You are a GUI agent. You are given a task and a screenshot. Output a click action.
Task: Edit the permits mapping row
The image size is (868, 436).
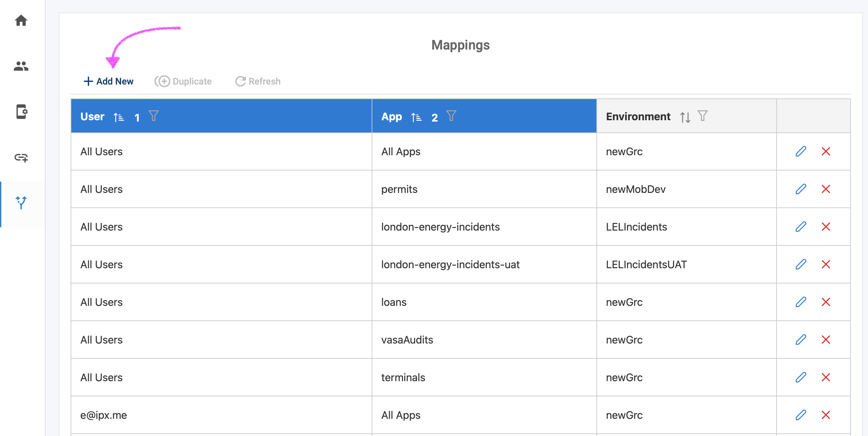801,189
